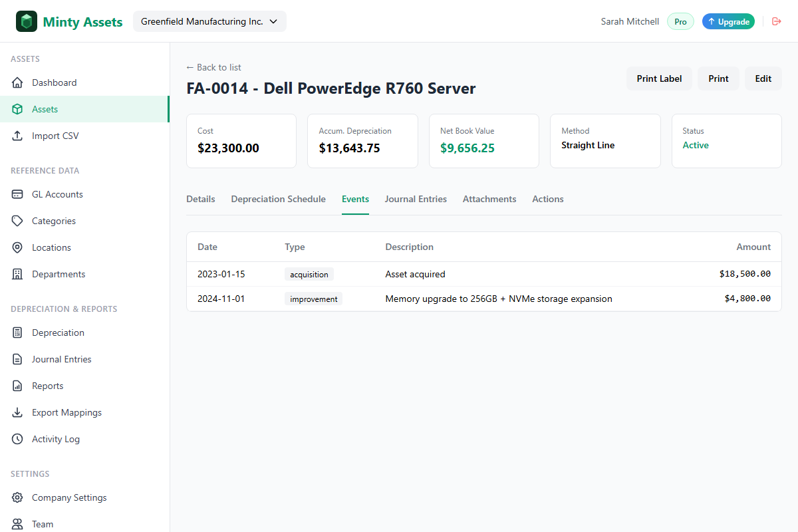The width and height of the screenshot is (798, 532).
Task: Click the Memory upgrade to 256GB description
Action: point(499,299)
